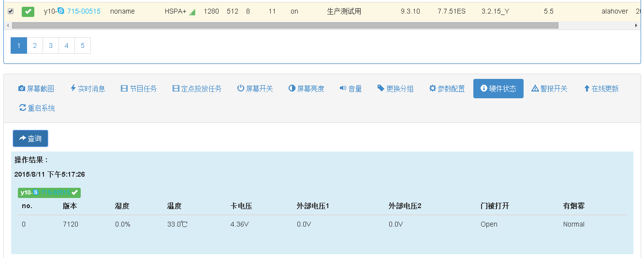Image resolution: width=644 pixels, height=258 pixels.
Task: Click the HSPA+ signal strength icon
Action: pyautogui.click(x=192, y=12)
